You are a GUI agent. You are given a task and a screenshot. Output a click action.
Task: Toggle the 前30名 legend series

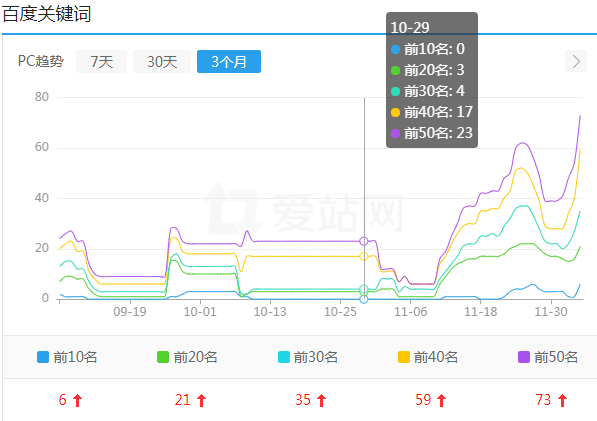(308, 357)
